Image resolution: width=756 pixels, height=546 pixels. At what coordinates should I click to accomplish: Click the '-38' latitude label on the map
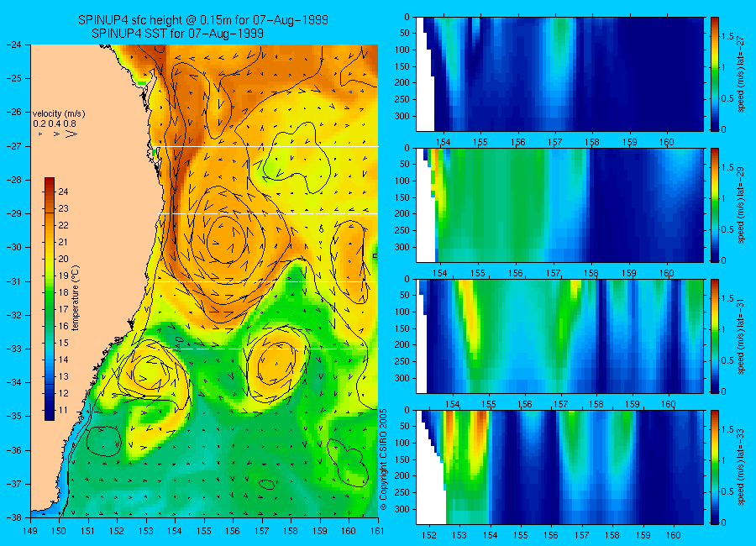point(14,517)
